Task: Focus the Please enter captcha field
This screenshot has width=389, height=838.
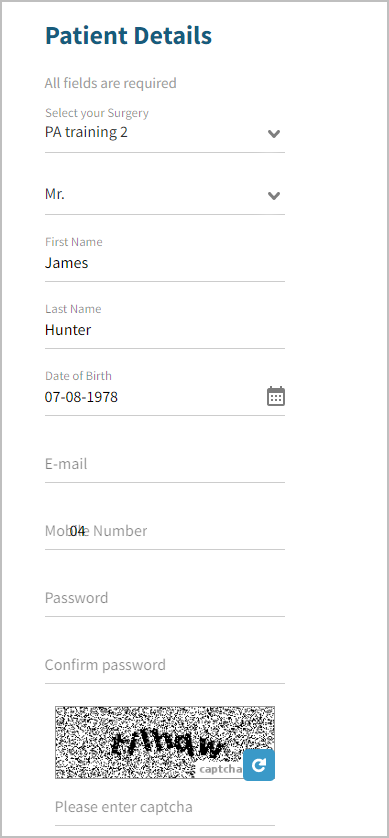Action: pyautogui.click(x=165, y=807)
